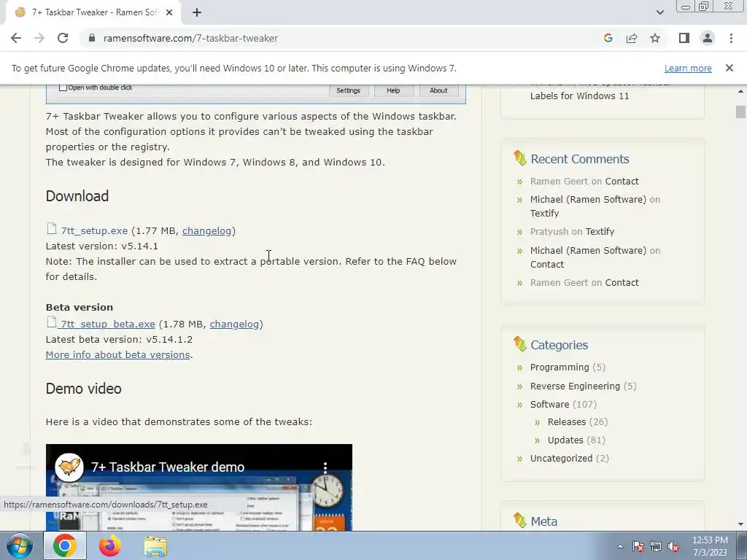
Task: Download 7tt_setup_beta.exe
Action: click(x=108, y=324)
